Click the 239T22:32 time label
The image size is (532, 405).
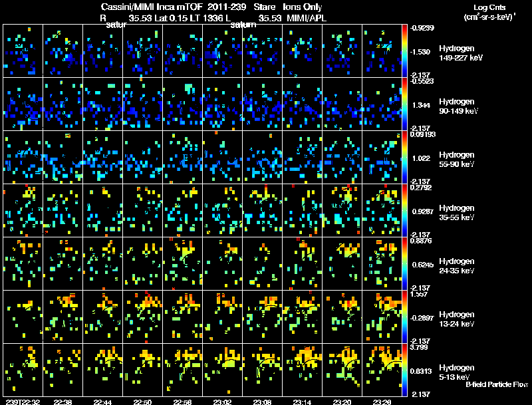pyautogui.click(x=23, y=402)
